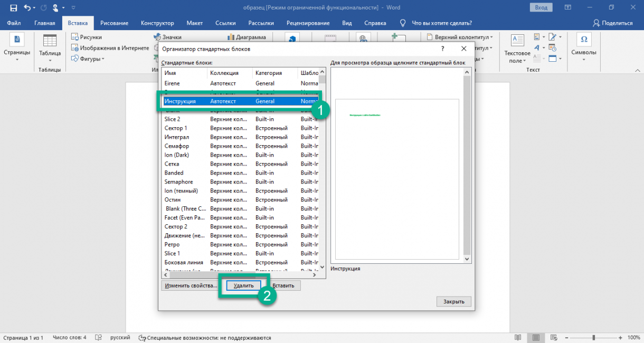
Task: Switch to Web Layout view button
Action: (552, 338)
